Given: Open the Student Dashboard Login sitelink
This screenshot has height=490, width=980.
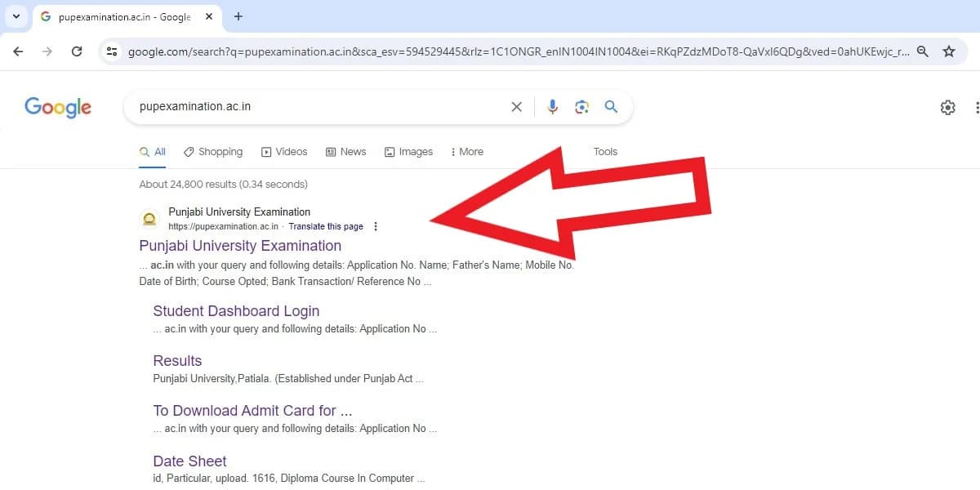Looking at the screenshot, I should point(236,311).
